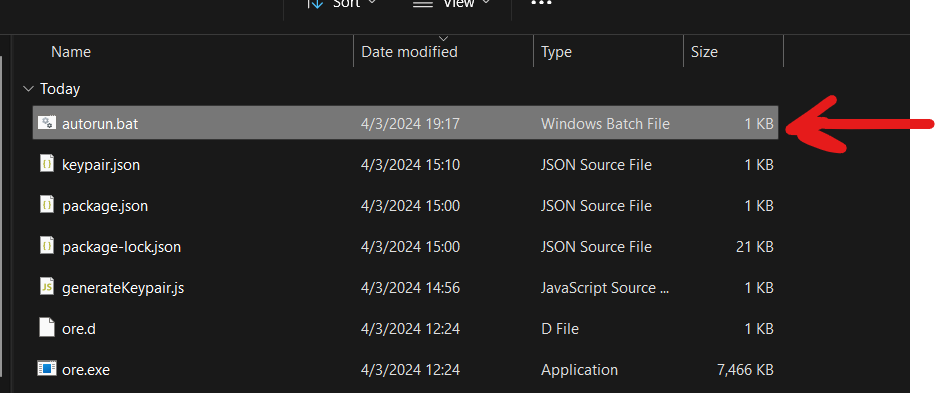This screenshot has height=393, width=935.
Task: Select the generateKeypair.js file name
Action: point(123,288)
